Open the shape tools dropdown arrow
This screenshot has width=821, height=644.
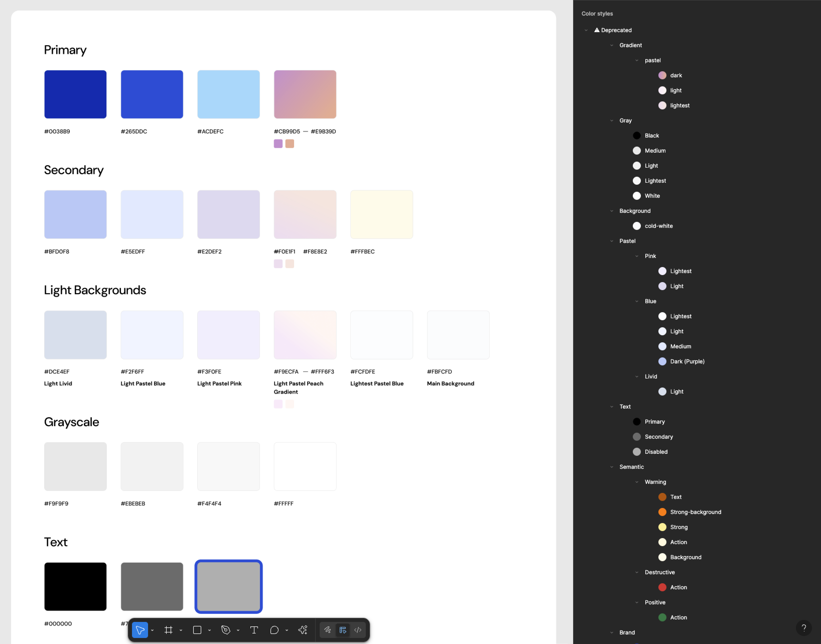point(210,630)
